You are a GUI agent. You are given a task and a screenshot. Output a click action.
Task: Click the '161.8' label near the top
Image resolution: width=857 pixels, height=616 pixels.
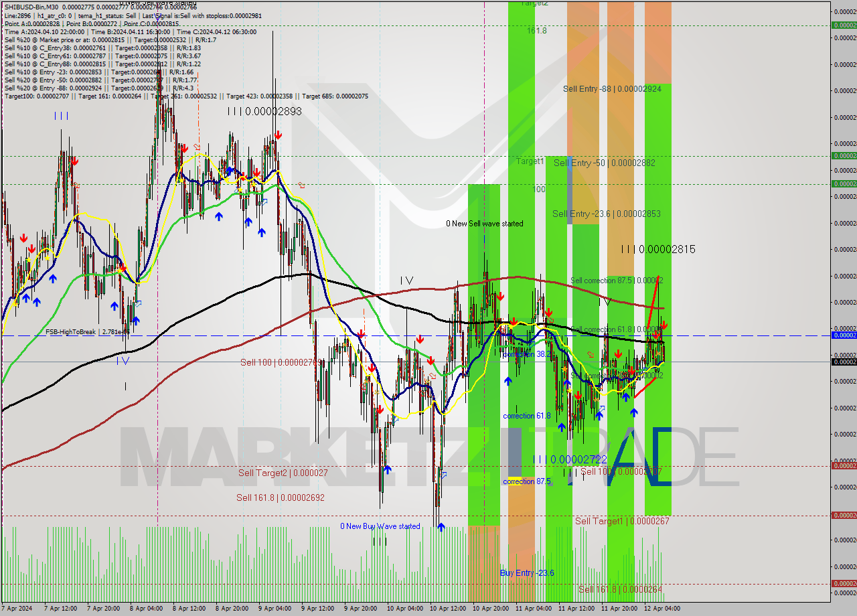pyautogui.click(x=536, y=31)
